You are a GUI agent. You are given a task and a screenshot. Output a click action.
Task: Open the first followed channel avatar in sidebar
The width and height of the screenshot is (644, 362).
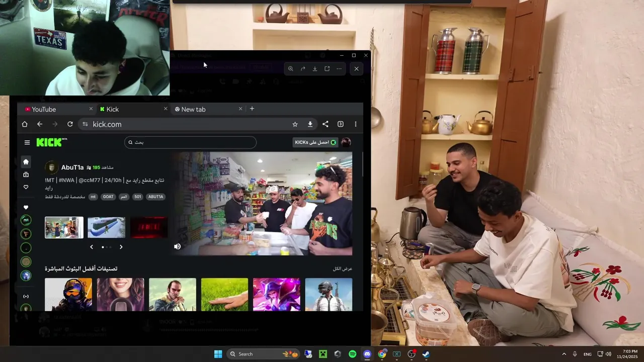click(x=26, y=220)
